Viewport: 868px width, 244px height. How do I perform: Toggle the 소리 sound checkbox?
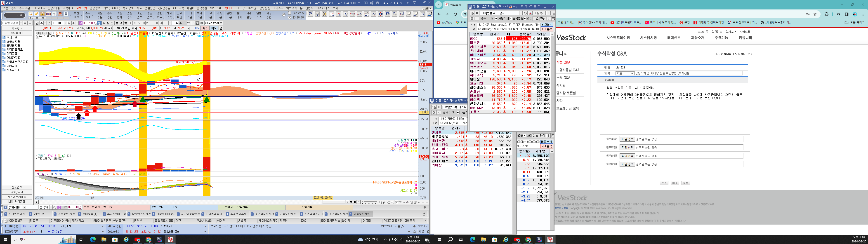pyautogui.click(x=525, y=19)
